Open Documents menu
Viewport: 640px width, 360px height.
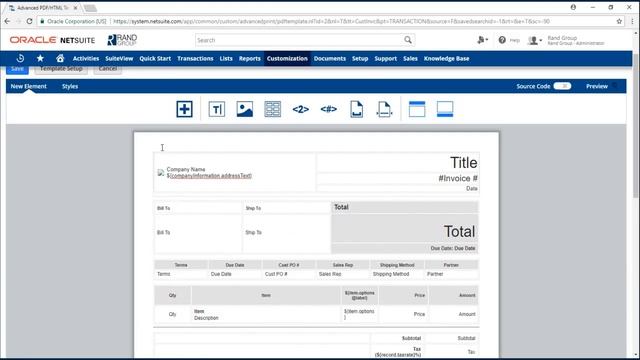click(330, 58)
